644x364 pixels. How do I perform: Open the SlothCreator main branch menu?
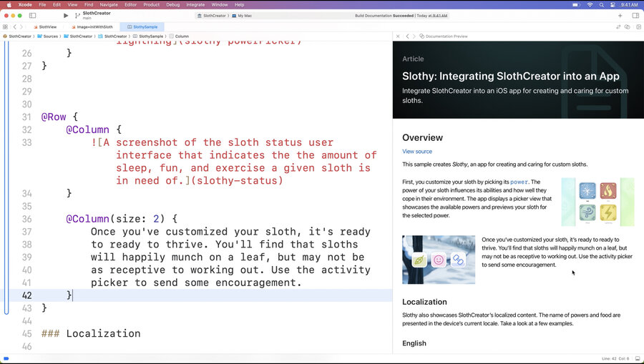[93, 15]
